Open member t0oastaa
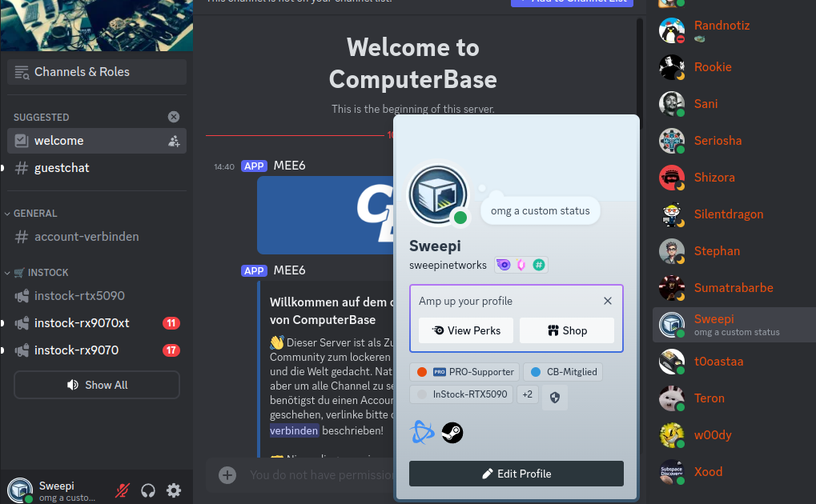Image resolution: width=816 pixels, height=504 pixels. click(734, 362)
